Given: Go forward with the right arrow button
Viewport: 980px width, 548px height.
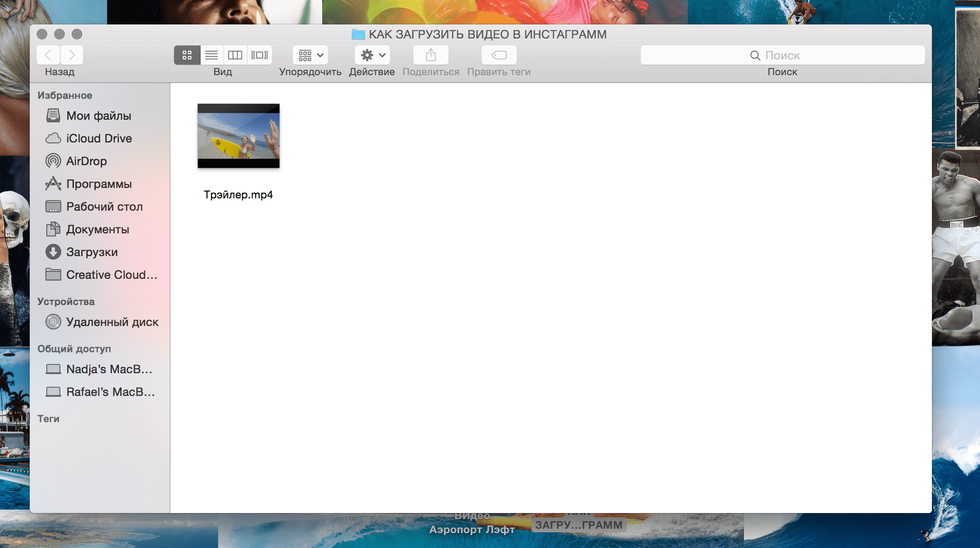Looking at the screenshot, I should point(72,55).
